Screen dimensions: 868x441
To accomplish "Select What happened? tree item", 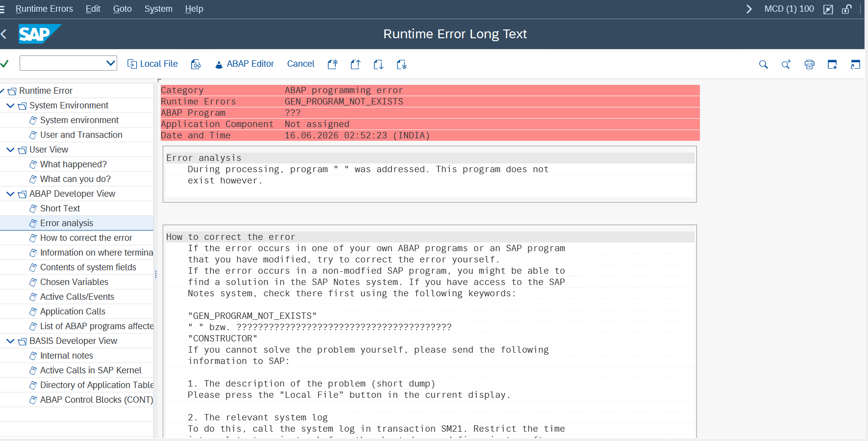I will [73, 164].
